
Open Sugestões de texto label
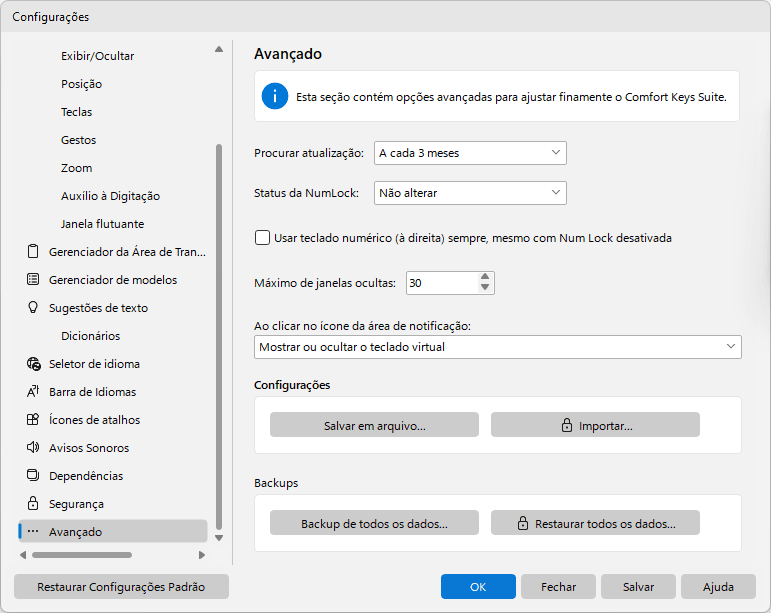coord(98,308)
